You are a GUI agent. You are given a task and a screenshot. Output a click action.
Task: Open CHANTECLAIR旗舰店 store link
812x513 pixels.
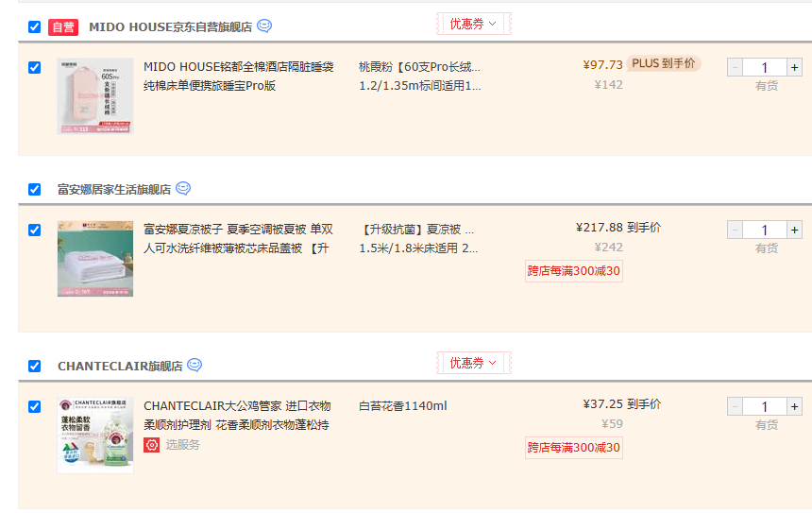pyautogui.click(x=120, y=366)
